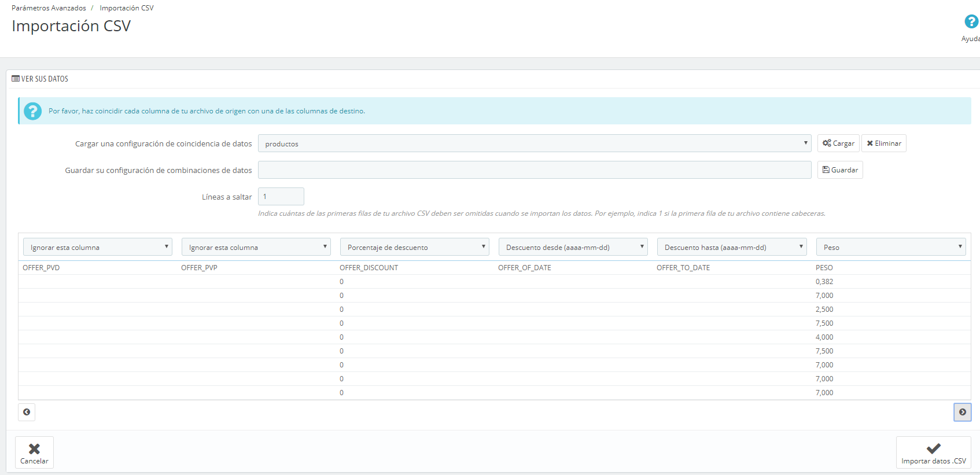980x475 pixels.
Task: Expand the Descuento desde (aaaa-mm-dd) dropdown
Action: pyautogui.click(x=573, y=247)
